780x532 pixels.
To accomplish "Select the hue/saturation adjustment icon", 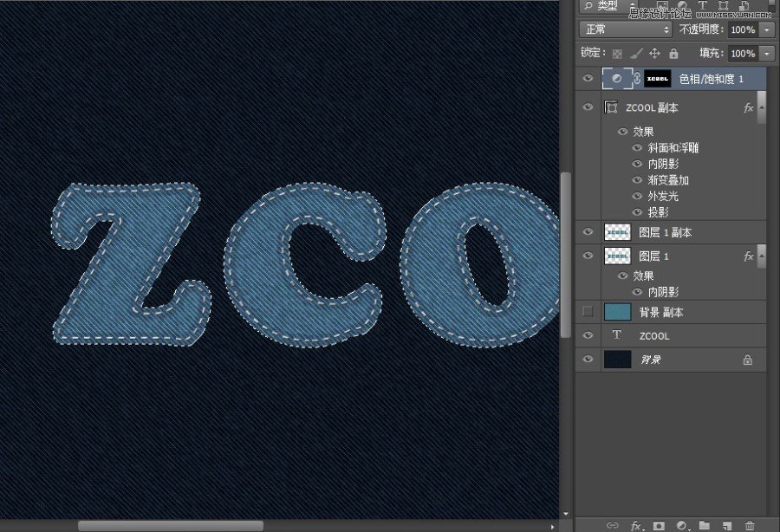I will pos(616,79).
